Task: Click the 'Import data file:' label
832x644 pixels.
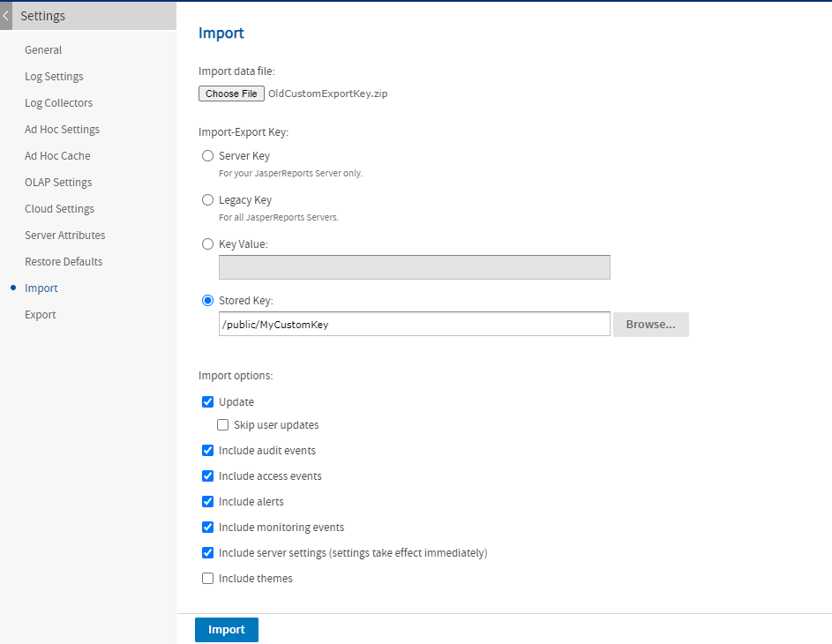Action: pyautogui.click(x=236, y=71)
